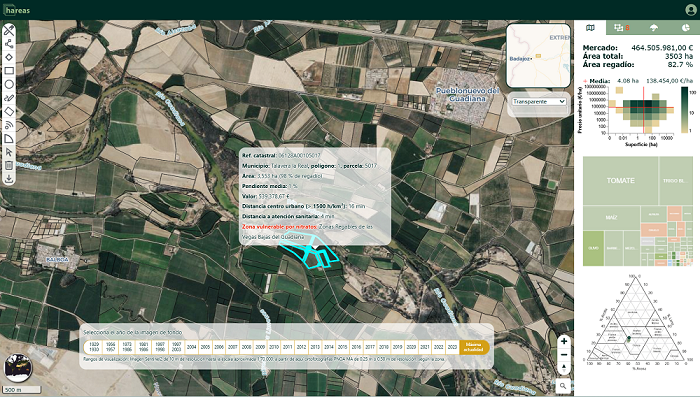
Task: Zoom in with the plus button
Action: pyautogui.click(x=564, y=341)
